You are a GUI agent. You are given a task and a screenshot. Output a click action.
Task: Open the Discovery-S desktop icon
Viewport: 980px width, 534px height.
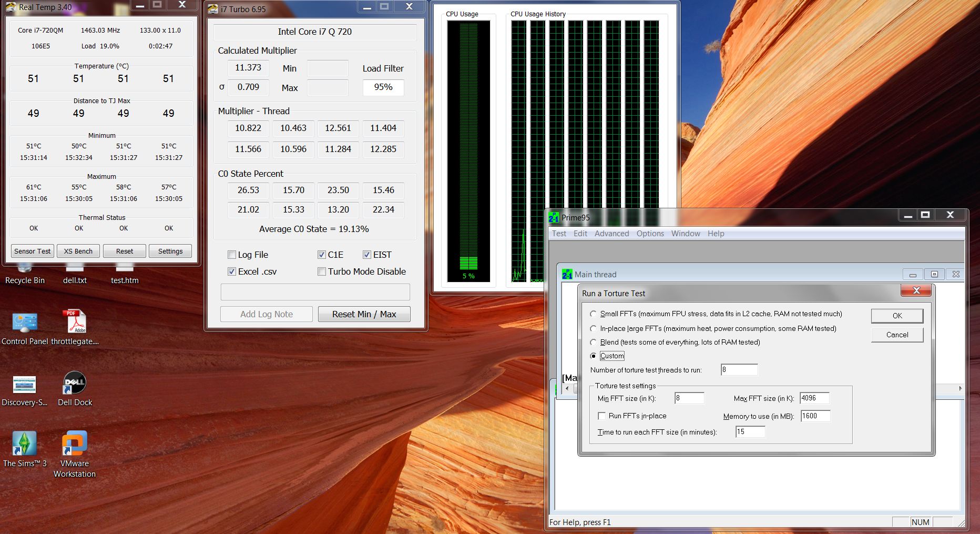coord(24,390)
